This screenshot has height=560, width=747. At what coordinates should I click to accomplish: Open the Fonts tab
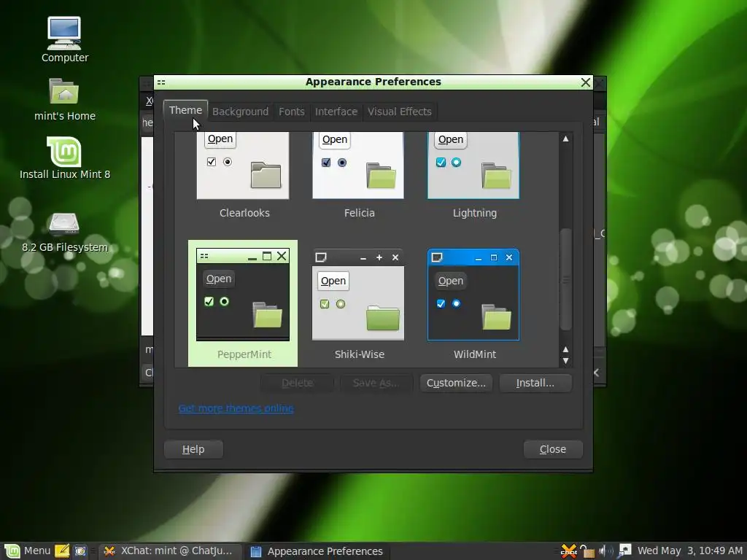click(292, 112)
